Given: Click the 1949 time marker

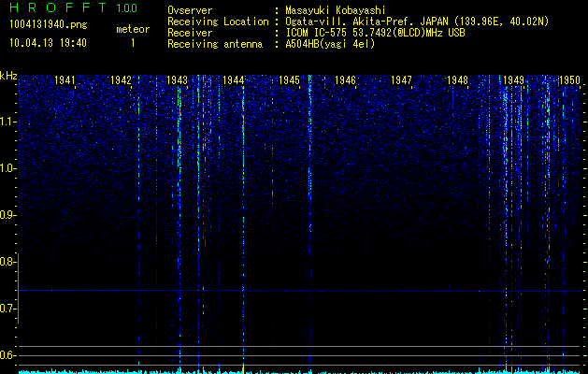Looking at the screenshot, I should (513, 79).
